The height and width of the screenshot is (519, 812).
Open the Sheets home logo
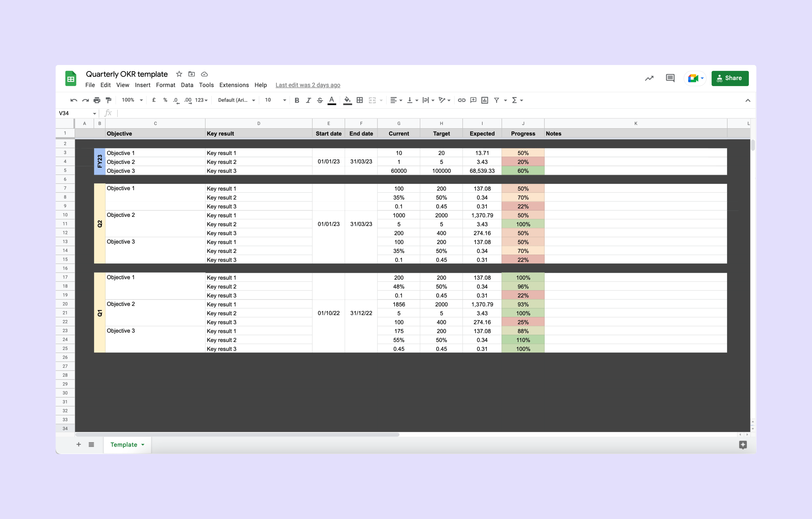[71, 79]
